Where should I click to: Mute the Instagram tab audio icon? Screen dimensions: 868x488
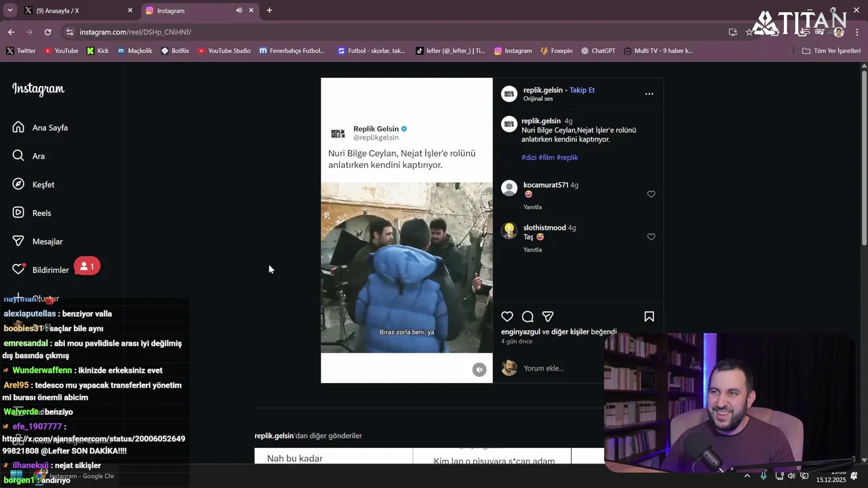(x=239, y=10)
